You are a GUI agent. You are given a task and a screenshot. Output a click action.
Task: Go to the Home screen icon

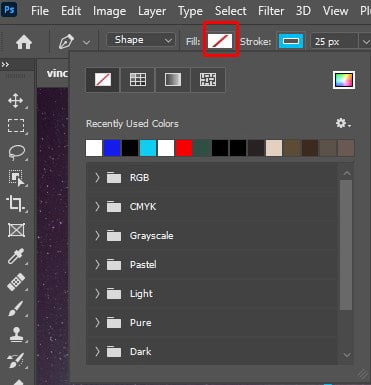click(24, 42)
